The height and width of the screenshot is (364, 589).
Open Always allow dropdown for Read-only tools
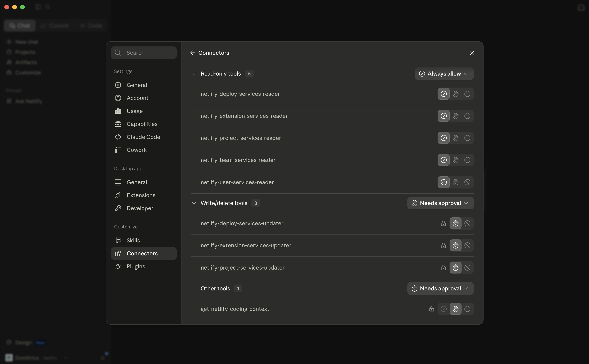tap(444, 74)
